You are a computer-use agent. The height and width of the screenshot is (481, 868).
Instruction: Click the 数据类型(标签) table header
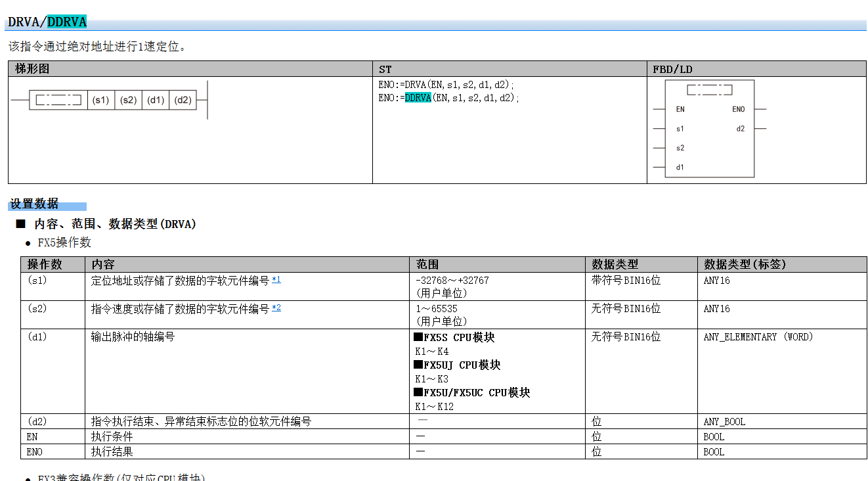point(745,264)
